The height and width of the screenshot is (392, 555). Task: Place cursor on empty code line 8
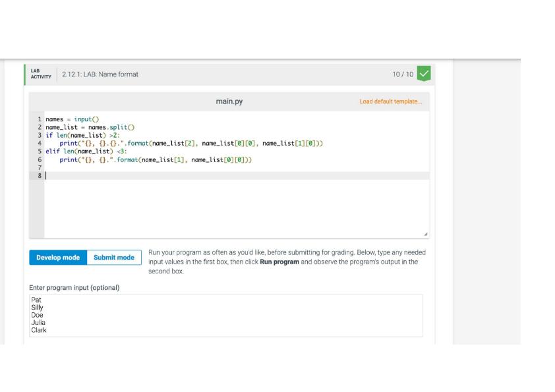pyautogui.click(x=237, y=175)
